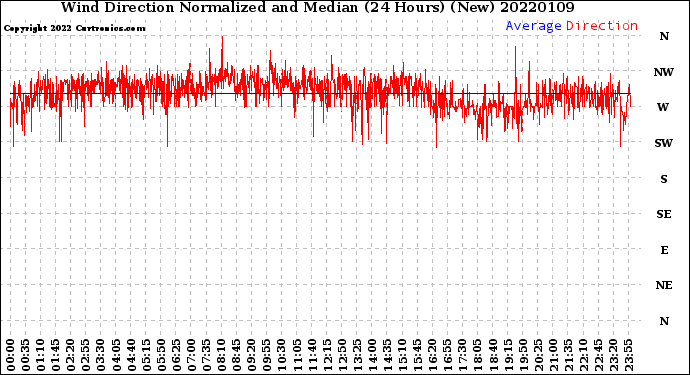
Task: Click the 09:20 time label
Action: coord(252,355)
